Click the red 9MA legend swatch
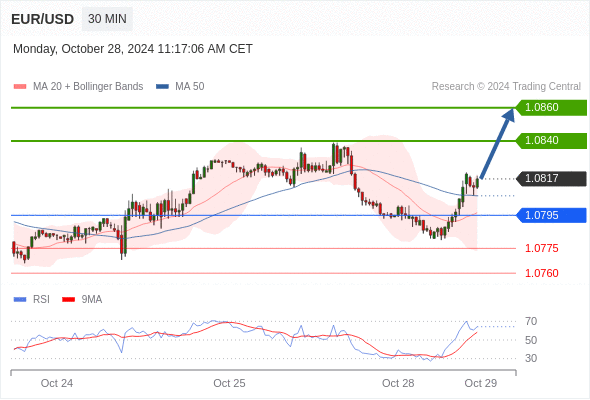590x400 pixels. click(68, 300)
